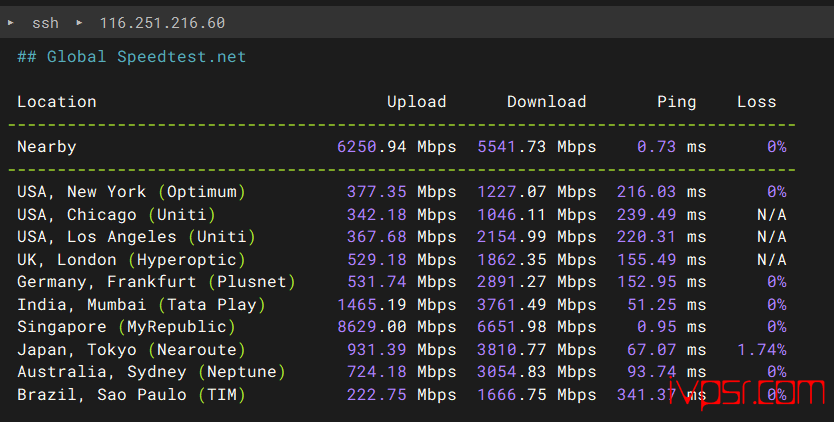Viewport: 834px width, 422px height.
Task: Click the arrow before ssh
Action: (x=11, y=23)
